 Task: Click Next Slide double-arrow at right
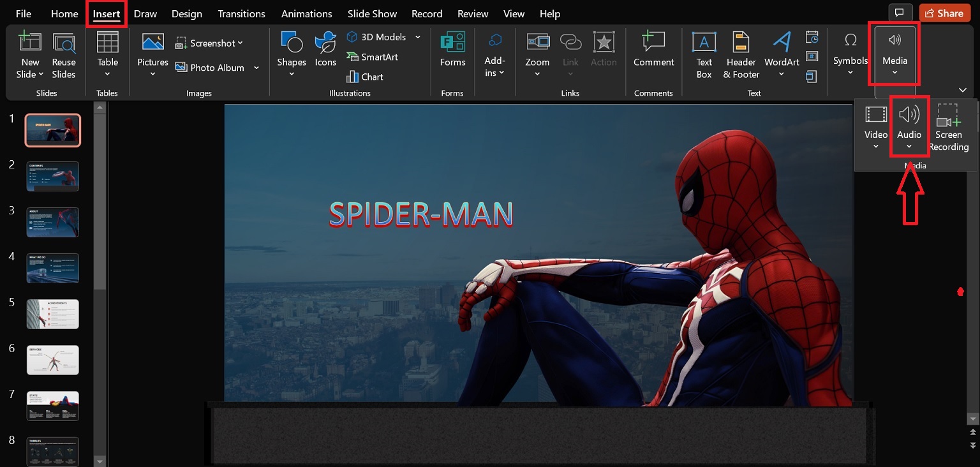tap(973, 445)
